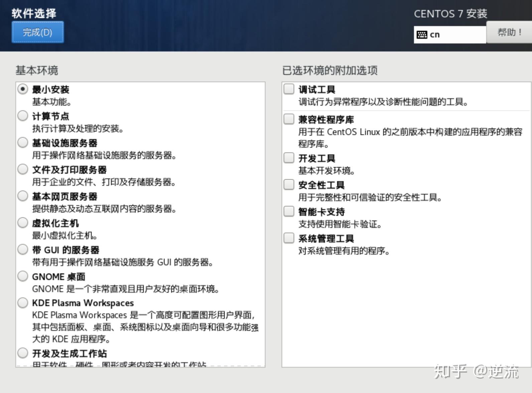Click the text 最小虚拟化主机。

(x=65, y=235)
